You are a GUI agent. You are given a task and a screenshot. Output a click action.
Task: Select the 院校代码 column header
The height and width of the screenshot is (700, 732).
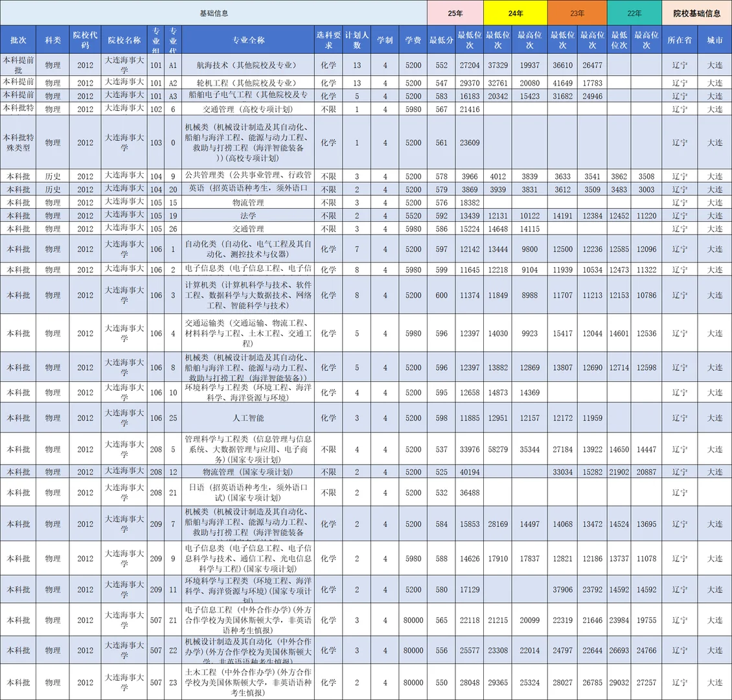click(x=86, y=40)
